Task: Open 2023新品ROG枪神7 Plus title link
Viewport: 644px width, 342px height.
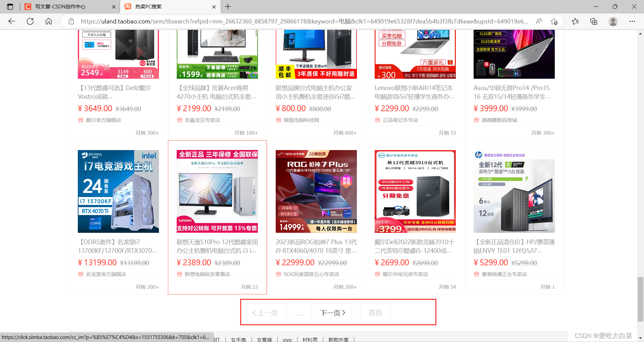Action: [316, 246]
